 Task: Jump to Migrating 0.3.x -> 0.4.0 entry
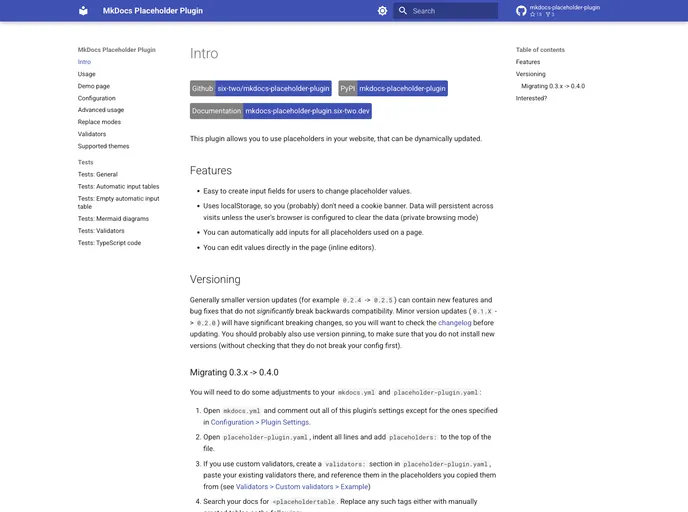pyautogui.click(x=553, y=86)
